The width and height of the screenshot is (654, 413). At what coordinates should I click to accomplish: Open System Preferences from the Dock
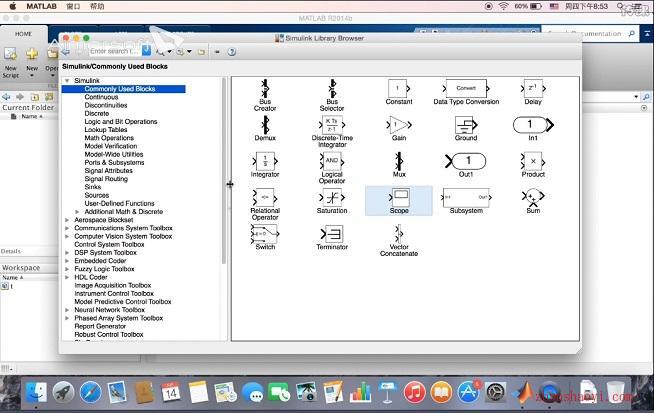(496, 393)
